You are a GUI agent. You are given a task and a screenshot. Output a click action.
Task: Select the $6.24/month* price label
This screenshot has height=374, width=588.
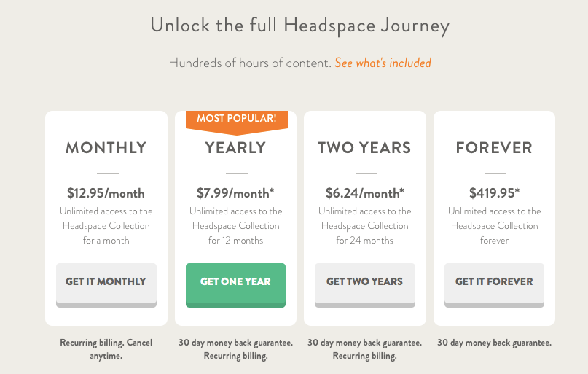click(364, 193)
